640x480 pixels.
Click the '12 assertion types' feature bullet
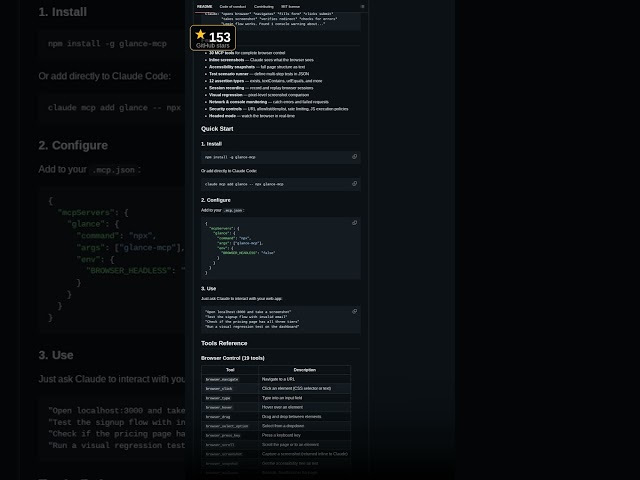pyautogui.click(x=265, y=81)
